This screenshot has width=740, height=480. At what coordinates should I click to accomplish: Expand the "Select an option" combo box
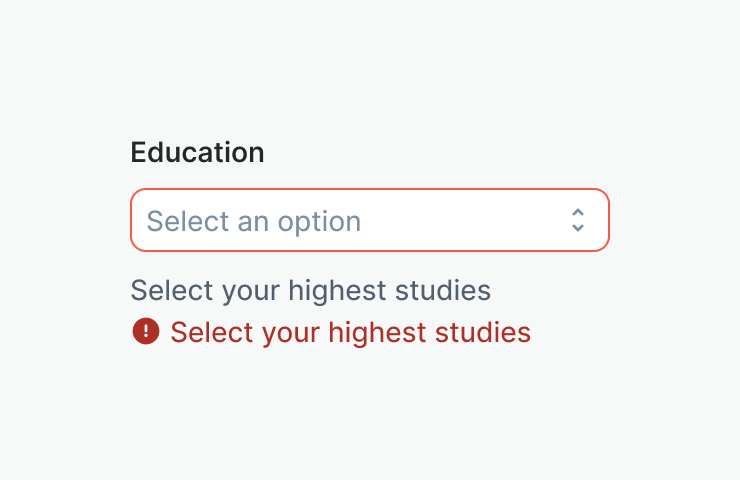(369, 220)
